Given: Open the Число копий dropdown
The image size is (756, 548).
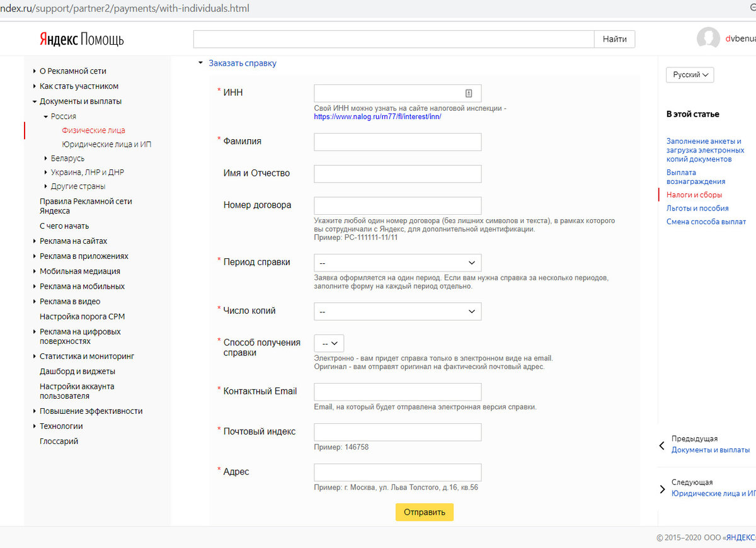Looking at the screenshot, I should [x=398, y=311].
